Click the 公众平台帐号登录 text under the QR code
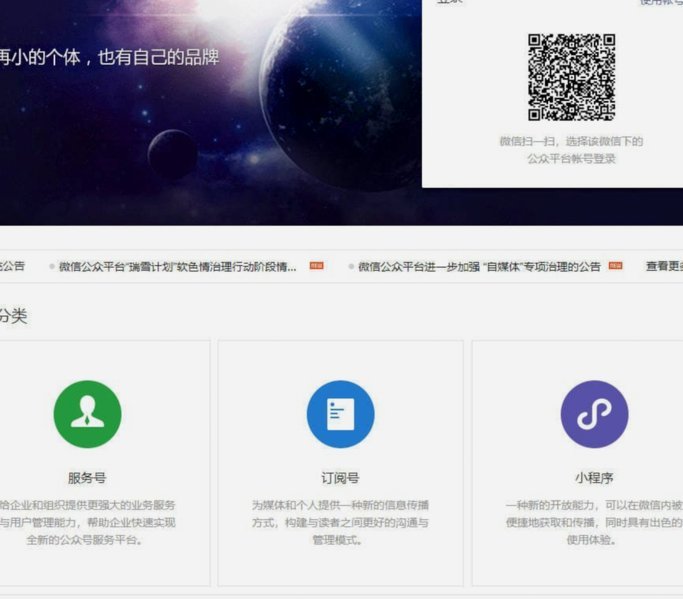 point(571,159)
